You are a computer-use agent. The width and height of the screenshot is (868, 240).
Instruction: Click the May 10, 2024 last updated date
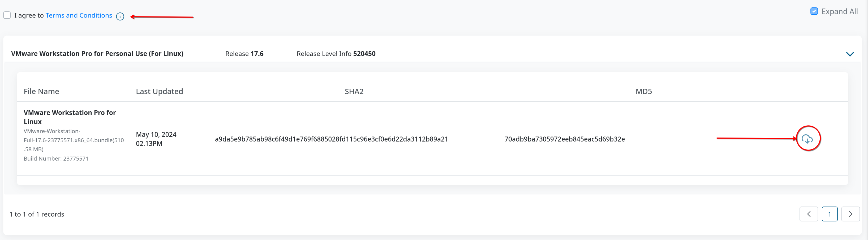pos(156,135)
